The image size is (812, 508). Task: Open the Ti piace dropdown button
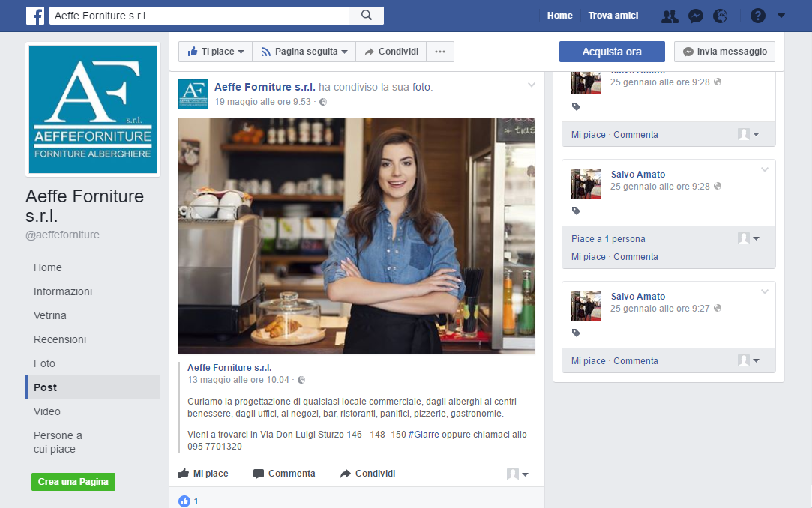(215, 52)
